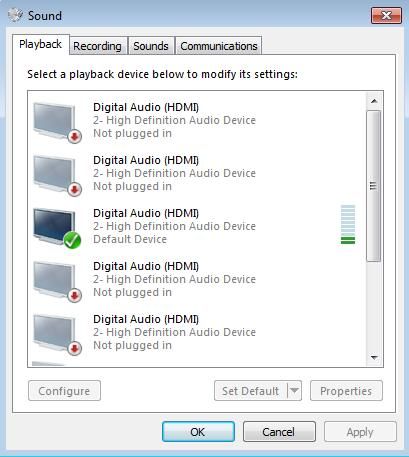Go to the Communications tab

pos(219,46)
